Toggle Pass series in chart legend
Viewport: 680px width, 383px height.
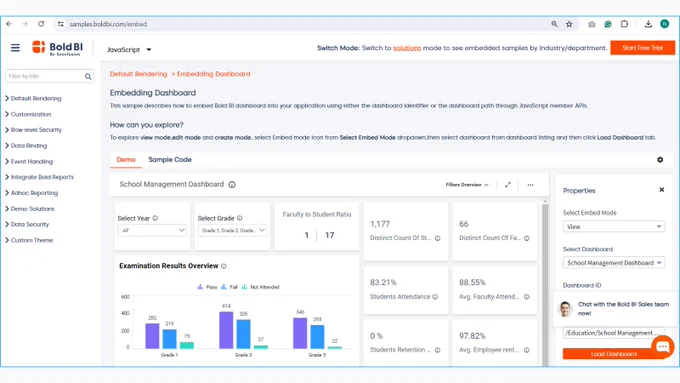(207, 287)
